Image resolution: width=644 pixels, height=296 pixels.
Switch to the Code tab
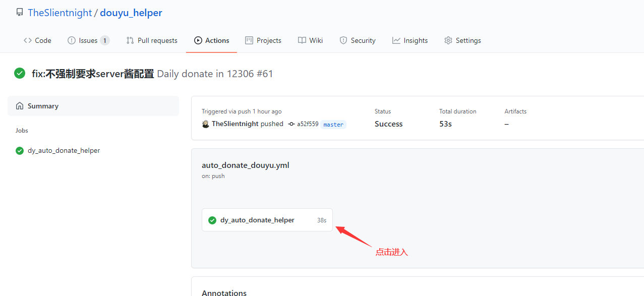click(37, 40)
